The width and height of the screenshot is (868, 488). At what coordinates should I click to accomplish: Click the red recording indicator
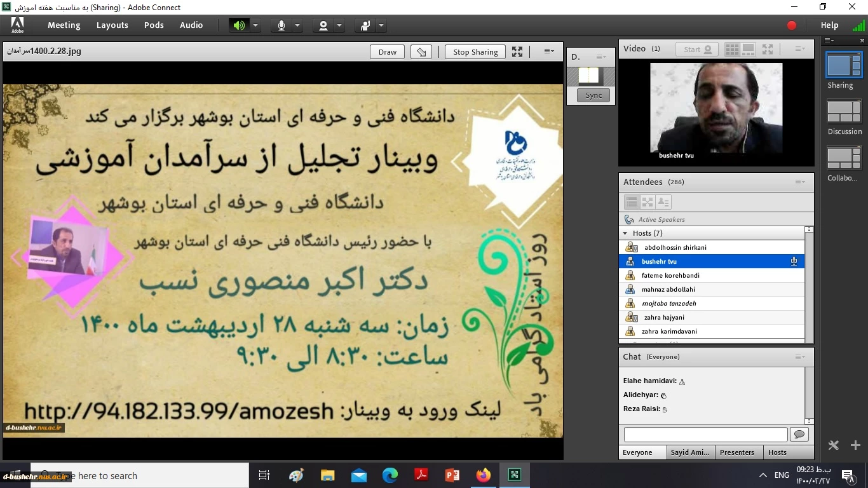click(x=792, y=25)
